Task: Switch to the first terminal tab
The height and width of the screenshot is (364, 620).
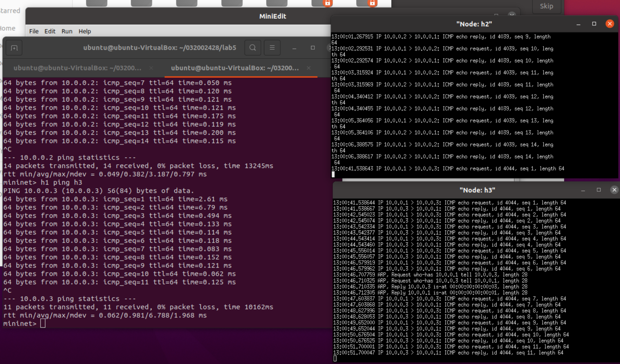Action: [77, 68]
